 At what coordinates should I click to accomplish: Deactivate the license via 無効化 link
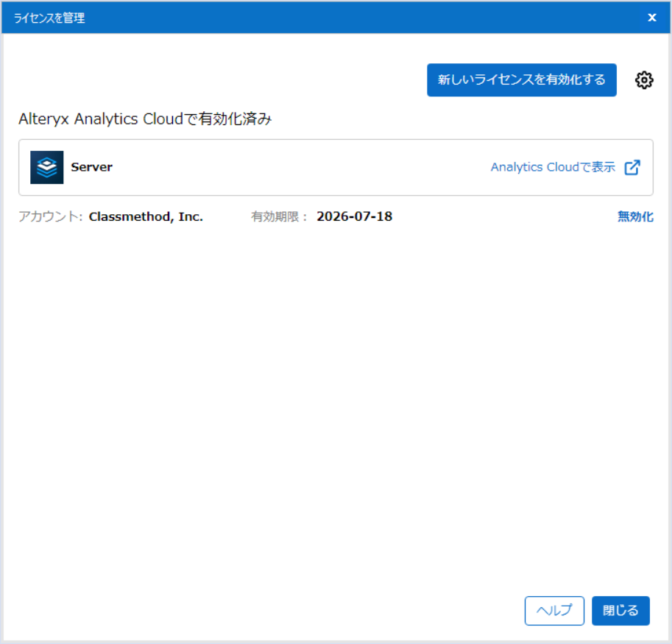(x=635, y=216)
